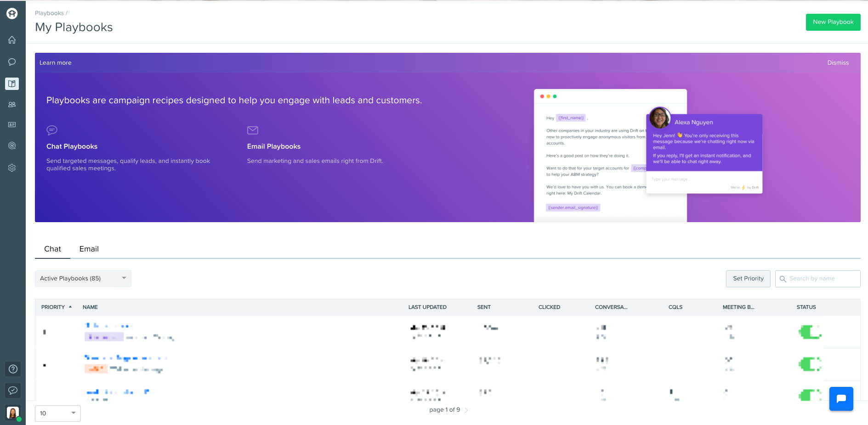Open the Contacts people icon

pos(12,105)
